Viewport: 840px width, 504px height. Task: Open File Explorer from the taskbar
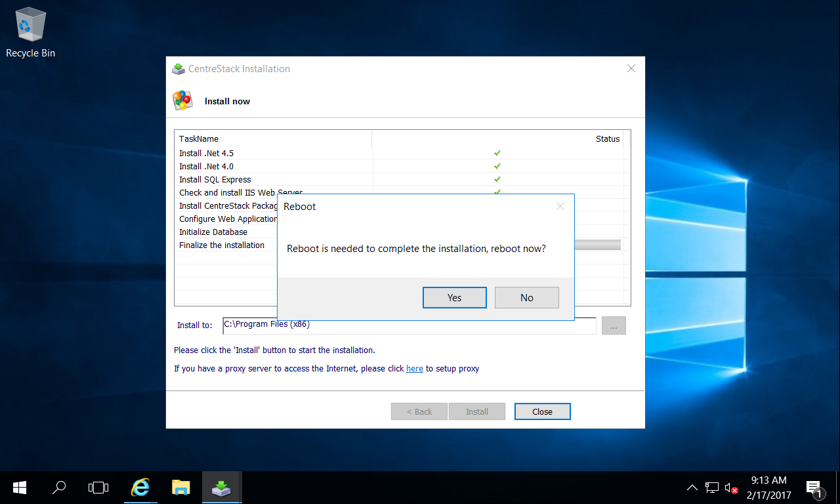(180, 487)
